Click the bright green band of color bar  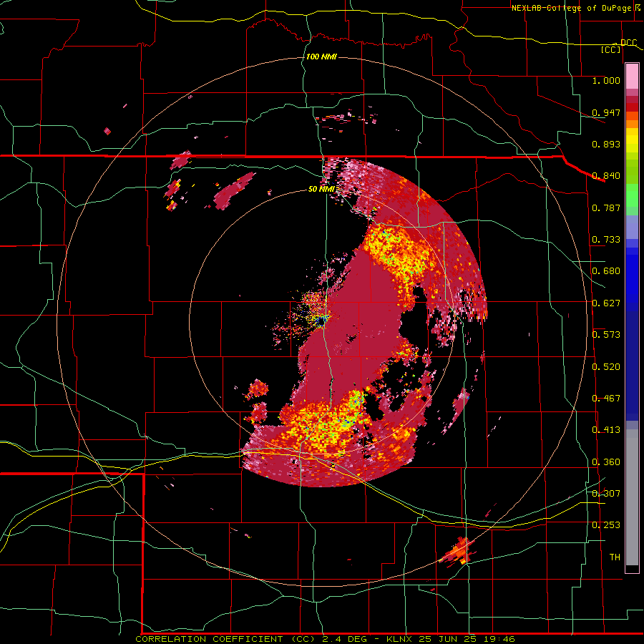(632, 195)
